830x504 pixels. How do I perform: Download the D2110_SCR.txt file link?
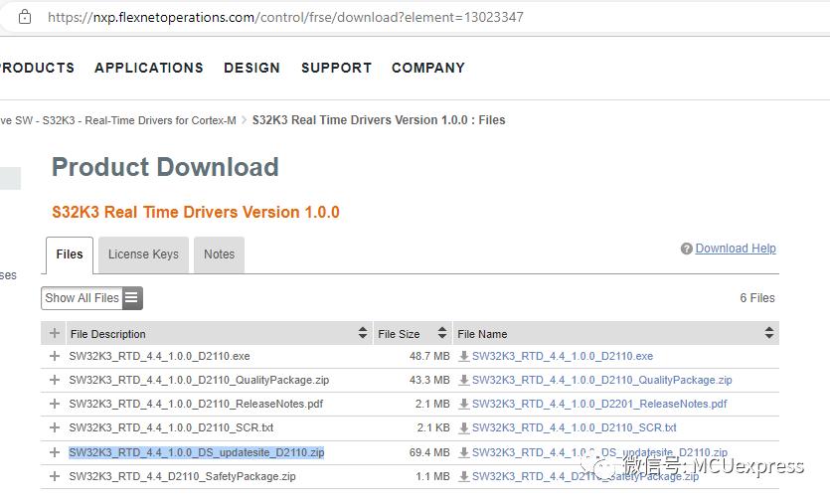coord(574,427)
